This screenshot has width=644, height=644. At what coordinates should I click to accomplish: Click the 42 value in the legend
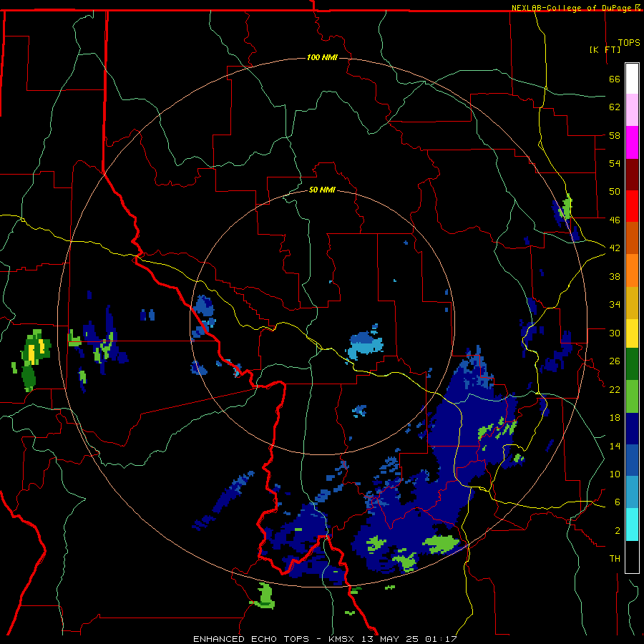pos(615,248)
